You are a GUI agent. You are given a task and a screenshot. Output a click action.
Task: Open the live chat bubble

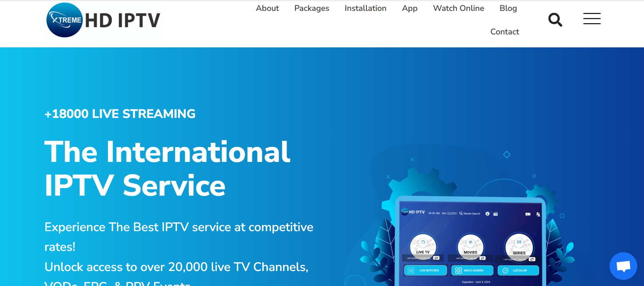coord(623,266)
